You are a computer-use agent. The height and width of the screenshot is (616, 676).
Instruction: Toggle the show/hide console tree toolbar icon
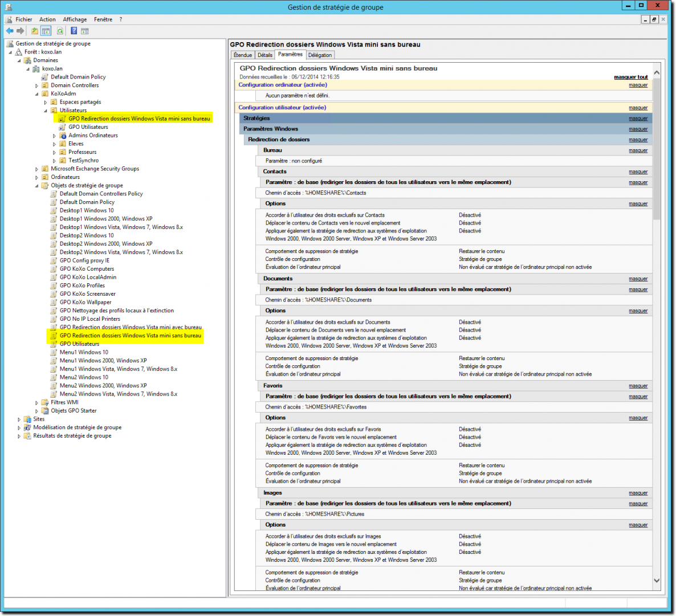(x=46, y=31)
